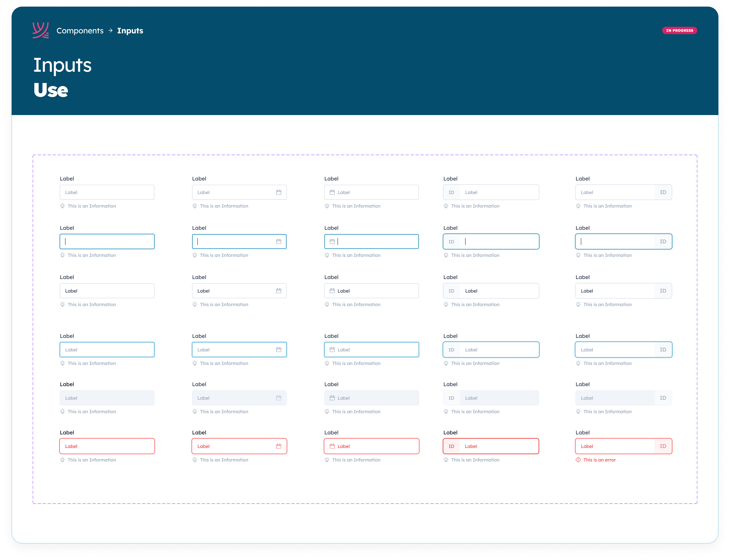Click lightbulb icon under plain red error input
The width and height of the screenshot is (730, 560).
pyautogui.click(x=62, y=460)
